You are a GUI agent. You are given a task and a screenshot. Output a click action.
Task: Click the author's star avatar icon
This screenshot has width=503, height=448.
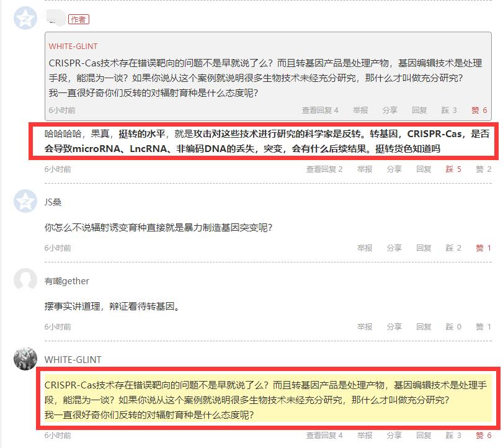click(25, 18)
